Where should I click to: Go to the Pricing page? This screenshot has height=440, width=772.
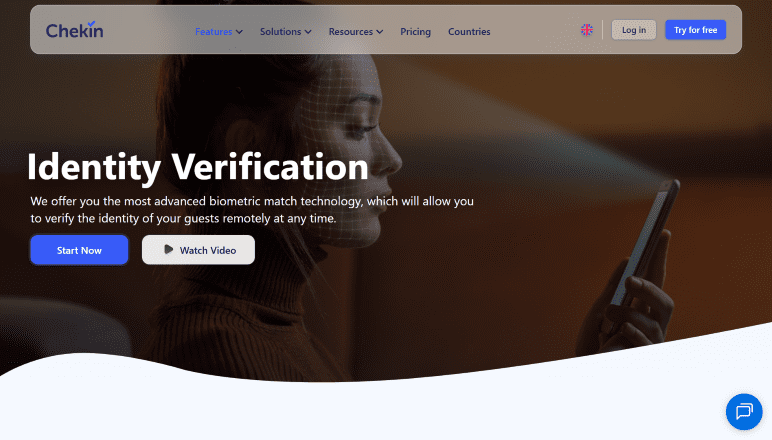416,31
